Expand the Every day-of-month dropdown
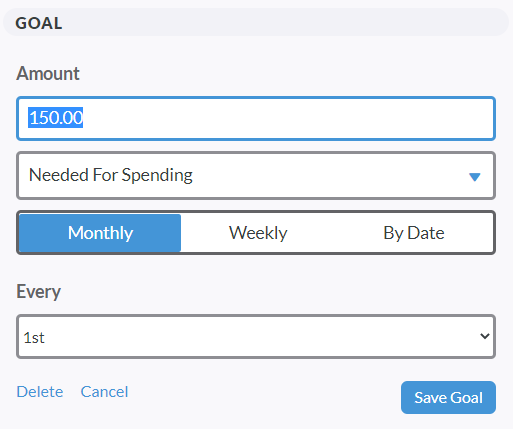 point(256,336)
